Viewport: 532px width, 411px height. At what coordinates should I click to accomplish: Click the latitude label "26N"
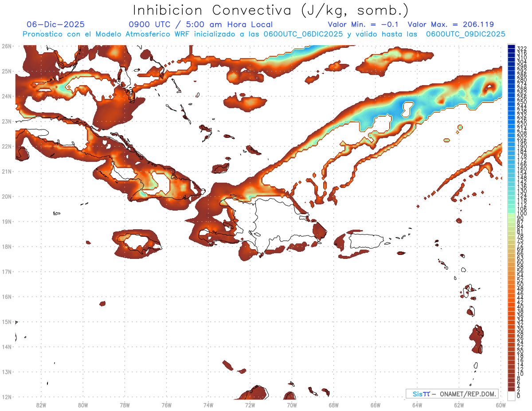tap(7, 46)
